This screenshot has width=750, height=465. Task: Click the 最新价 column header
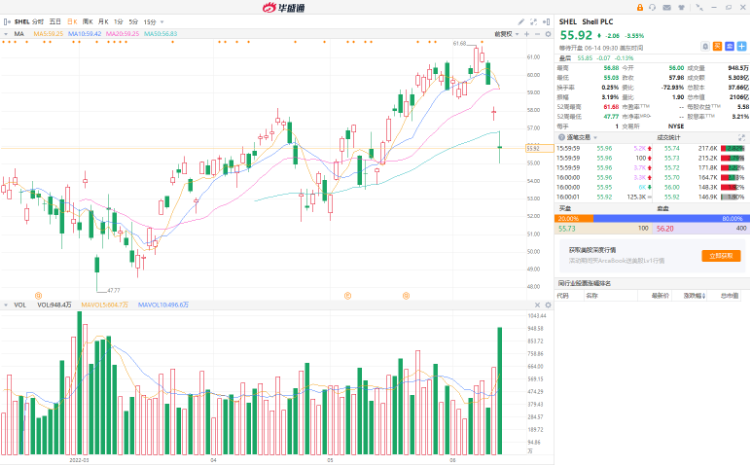point(660,296)
